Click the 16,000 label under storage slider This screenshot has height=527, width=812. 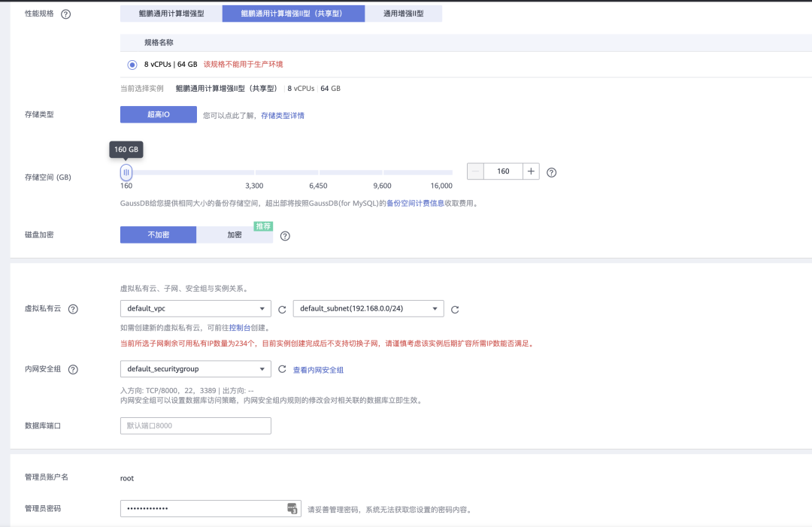441,186
